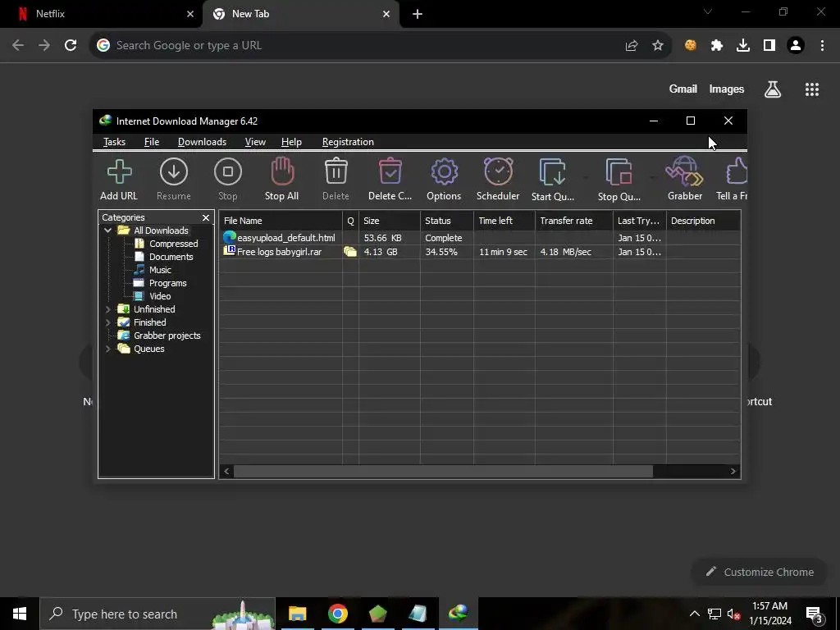
Task: Click the Resume download icon
Action: (174, 180)
